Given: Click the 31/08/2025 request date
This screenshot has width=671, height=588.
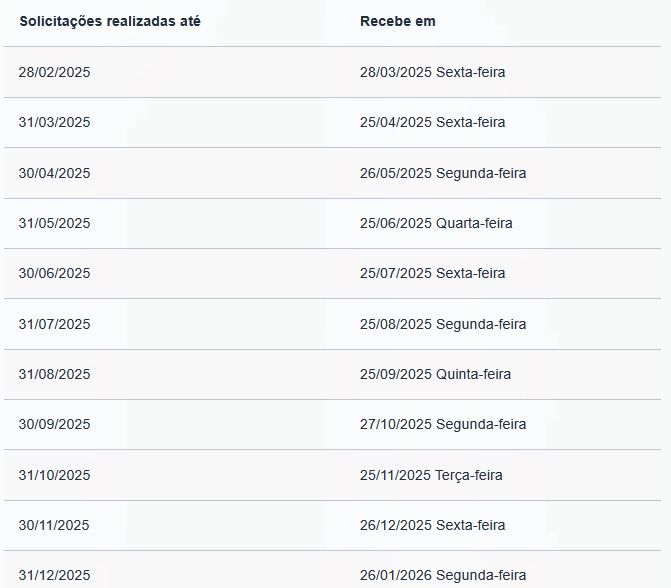Looking at the screenshot, I should pos(54,374).
